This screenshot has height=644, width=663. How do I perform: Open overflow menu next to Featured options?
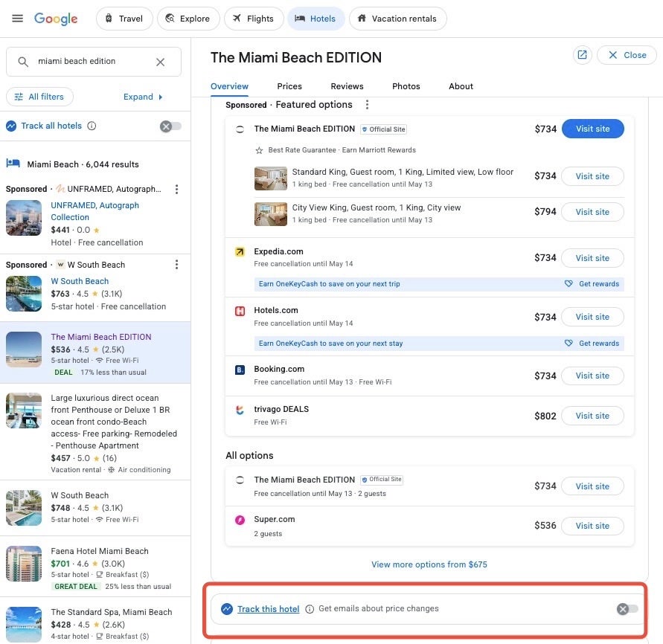coord(368,104)
